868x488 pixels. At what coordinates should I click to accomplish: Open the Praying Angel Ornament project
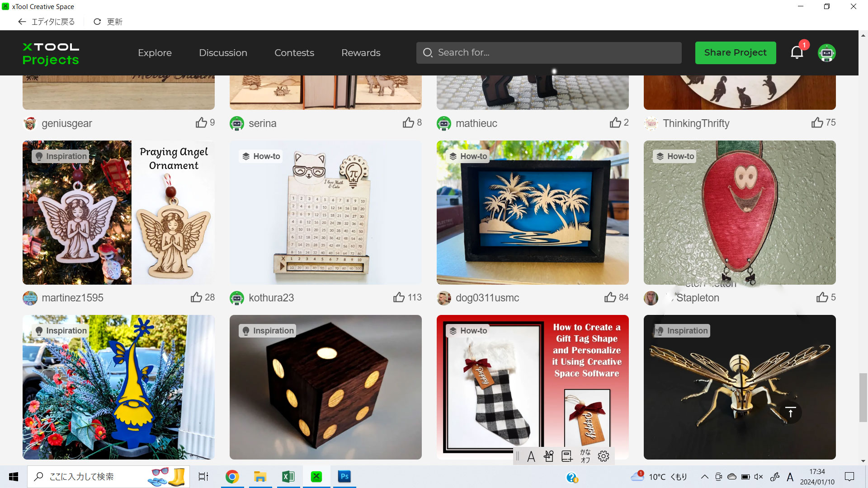[118, 212]
